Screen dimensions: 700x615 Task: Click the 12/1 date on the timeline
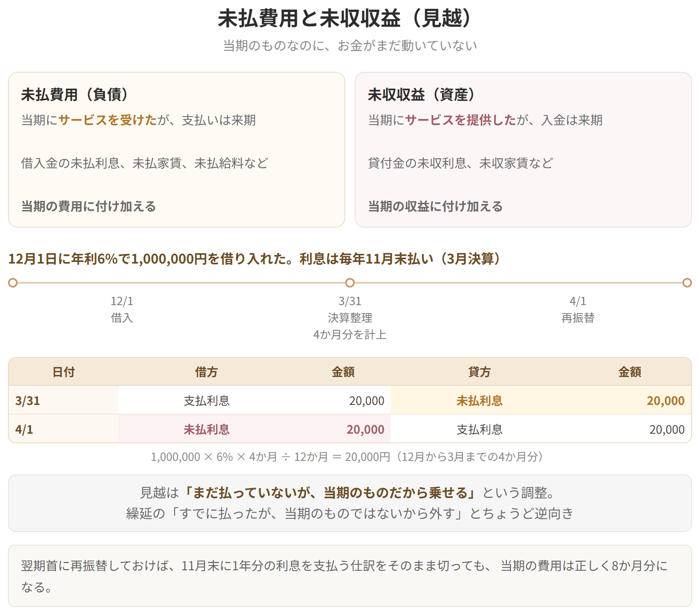[122, 301]
